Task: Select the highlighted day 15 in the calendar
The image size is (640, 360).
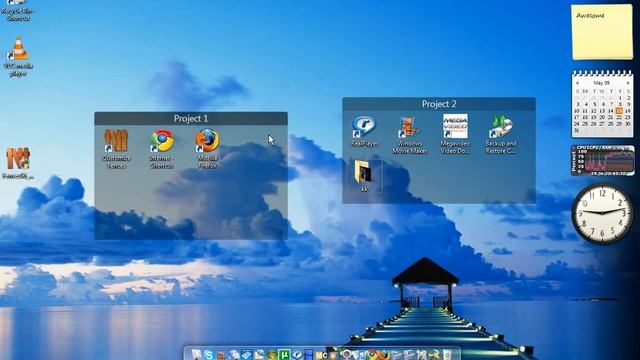Action: [x=619, y=111]
